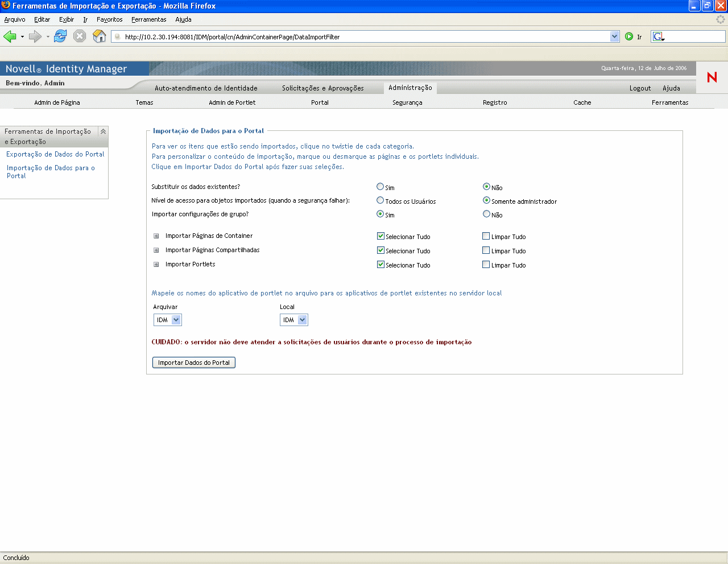Expand the Importar Portlets twistie

tap(156, 264)
